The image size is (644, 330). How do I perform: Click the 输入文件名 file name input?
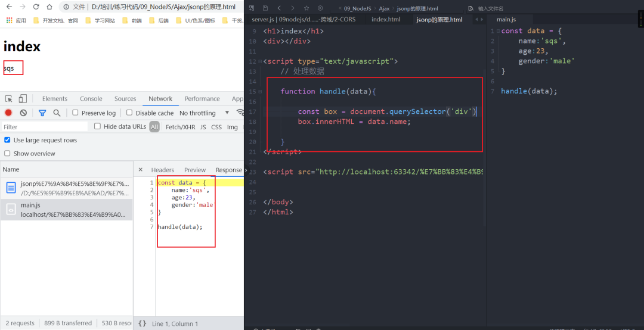[490, 8]
